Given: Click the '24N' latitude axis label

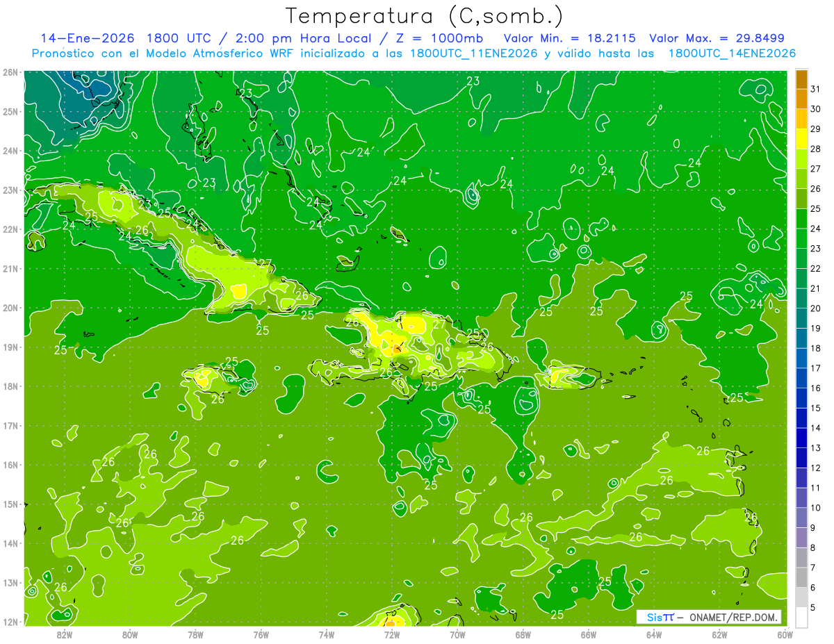Looking at the screenshot, I should click(10, 151).
